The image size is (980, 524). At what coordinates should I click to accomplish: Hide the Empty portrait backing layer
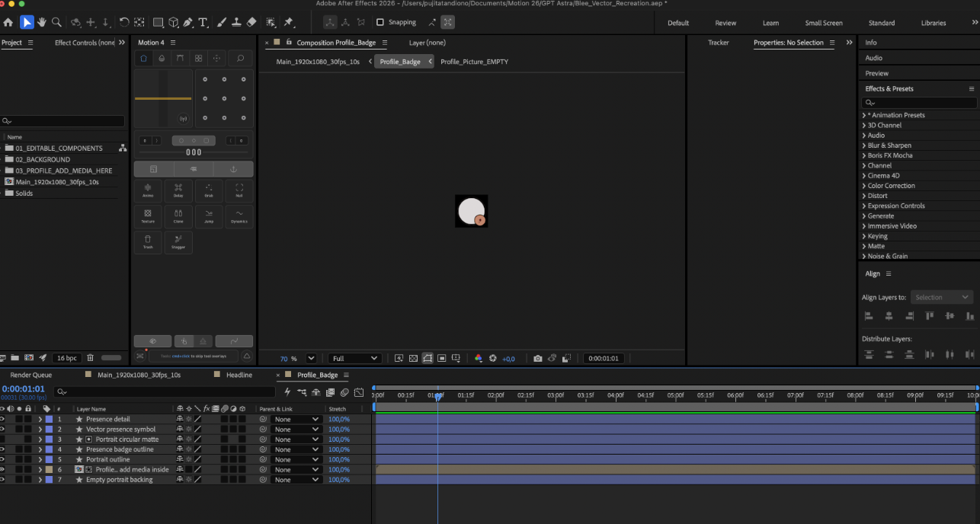pos(3,480)
